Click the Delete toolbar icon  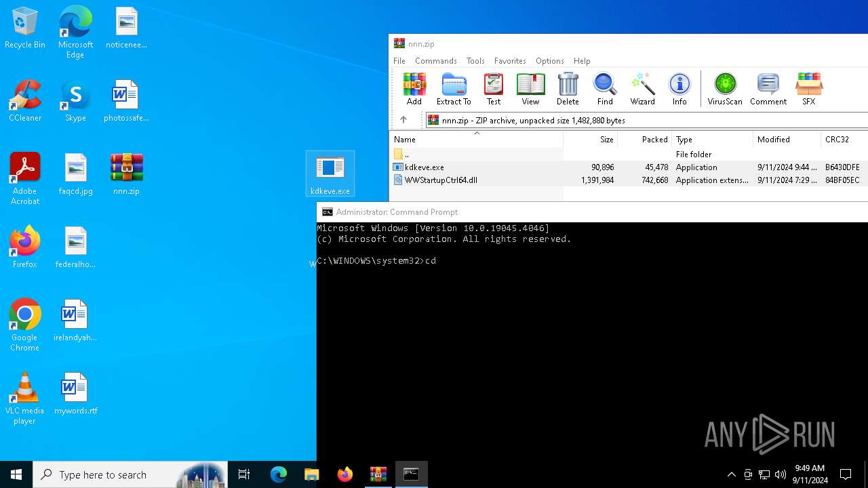coord(568,89)
